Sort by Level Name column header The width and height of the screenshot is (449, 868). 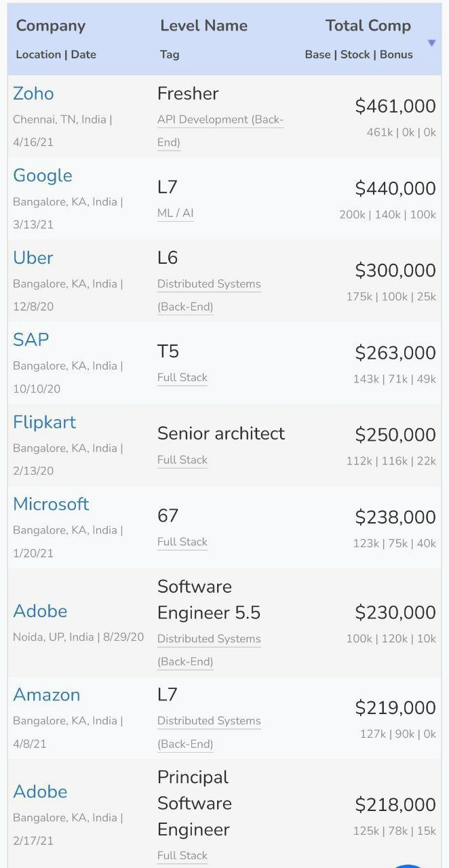click(203, 26)
